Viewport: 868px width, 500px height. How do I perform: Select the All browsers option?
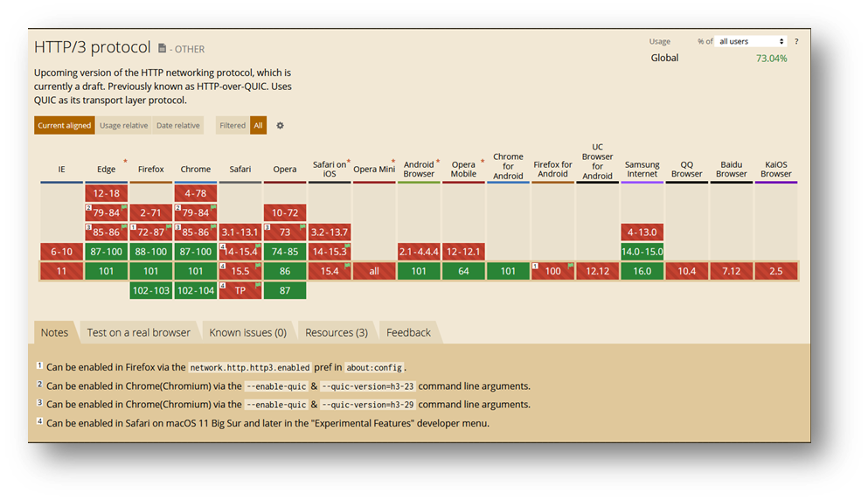[258, 126]
